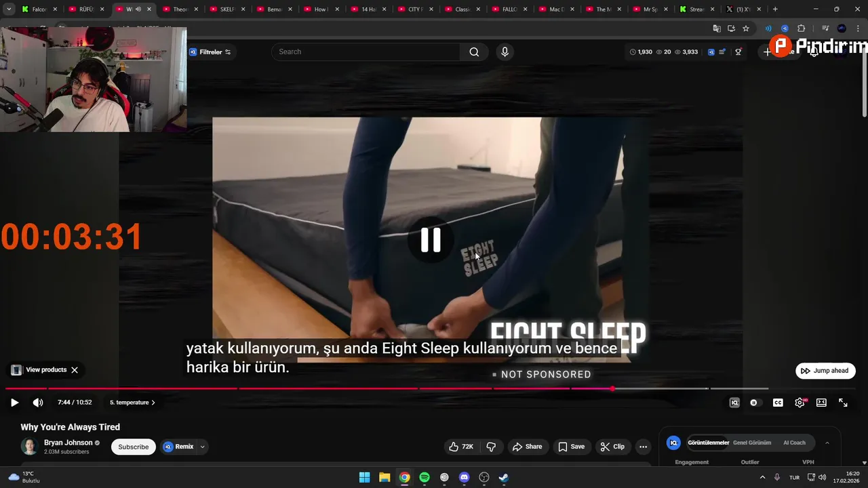Switch to the FALLO browser tab
Screen dimensions: 868x488
[509, 9]
